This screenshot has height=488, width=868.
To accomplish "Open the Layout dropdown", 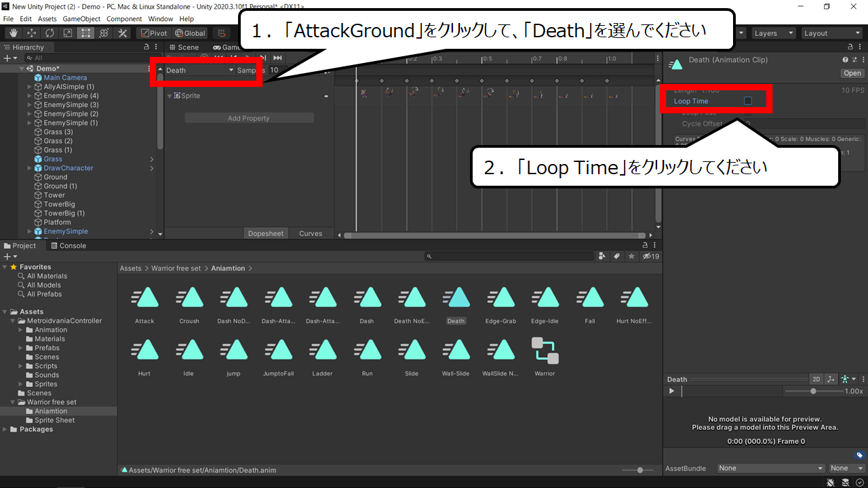I will coord(831,33).
